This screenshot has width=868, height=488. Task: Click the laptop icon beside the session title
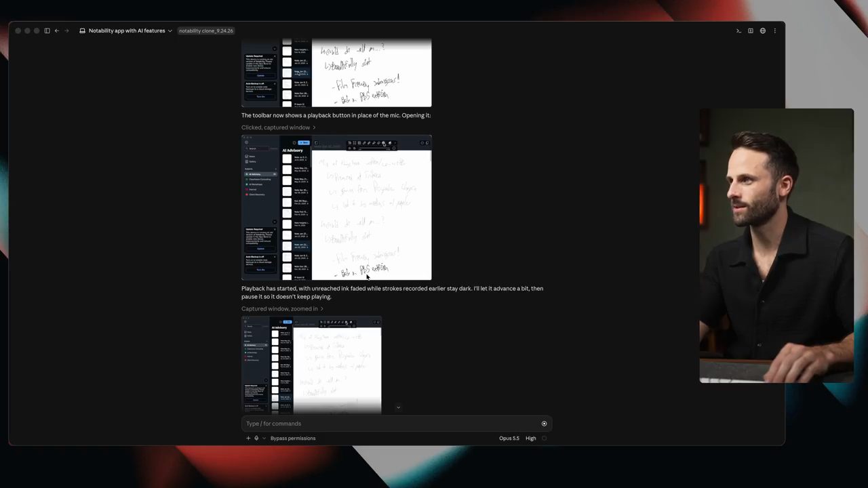[x=83, y=30]
